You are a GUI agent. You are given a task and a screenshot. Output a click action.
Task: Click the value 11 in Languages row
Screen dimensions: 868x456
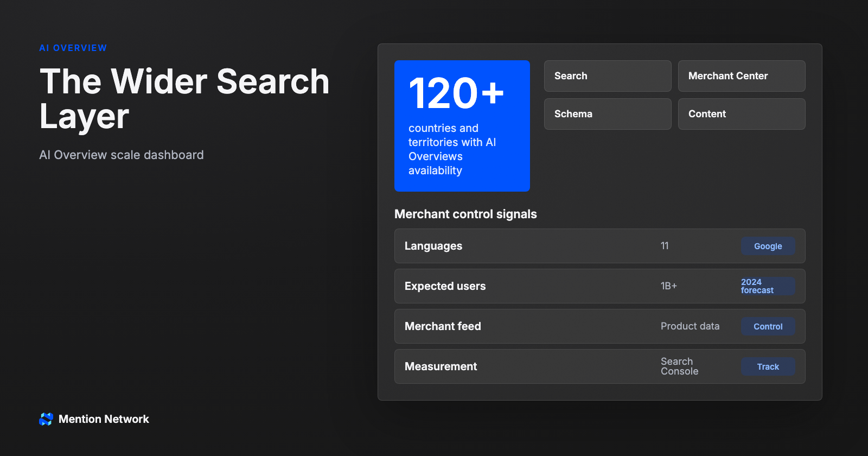(665, 246)
